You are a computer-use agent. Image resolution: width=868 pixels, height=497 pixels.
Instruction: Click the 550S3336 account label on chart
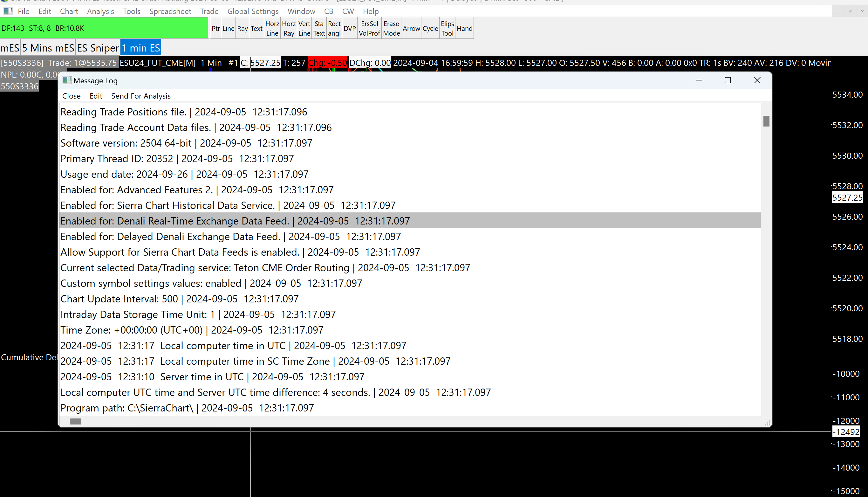[19, 86]
